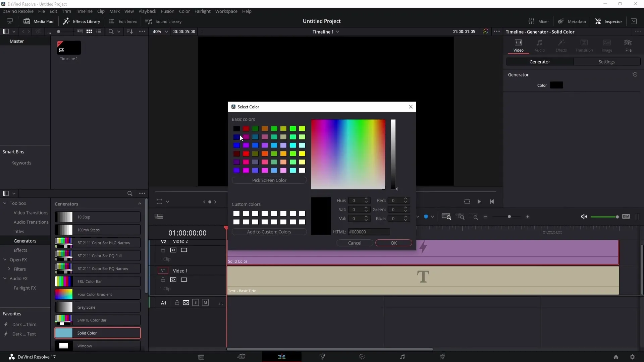This screenshot has height=362, width=644.
Task: Toggle the Effects Library panel
Action: pos(82,21)
